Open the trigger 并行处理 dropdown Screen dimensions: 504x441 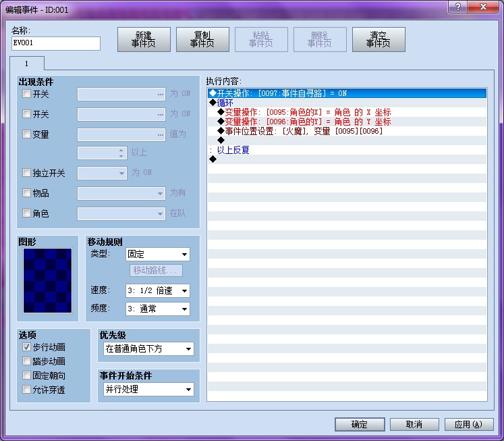149,389
